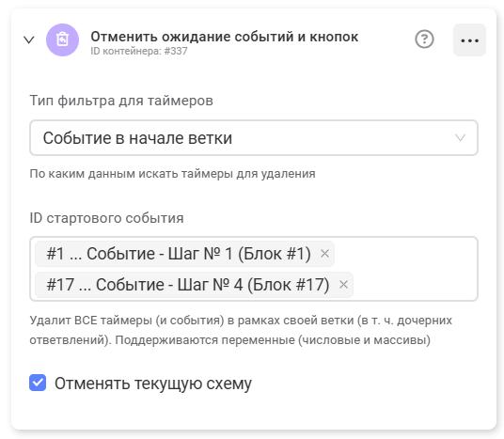
Task: Click the 'ID контейнера: #337' subtitle
Action: tap(139, 51)
